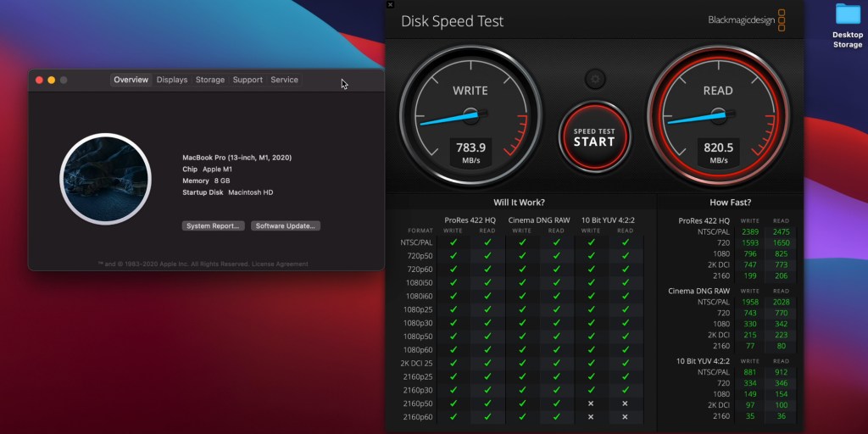
Task: Click the 1080i50 Cinema DNG RAW write checkmark
Action: [522, 282]
